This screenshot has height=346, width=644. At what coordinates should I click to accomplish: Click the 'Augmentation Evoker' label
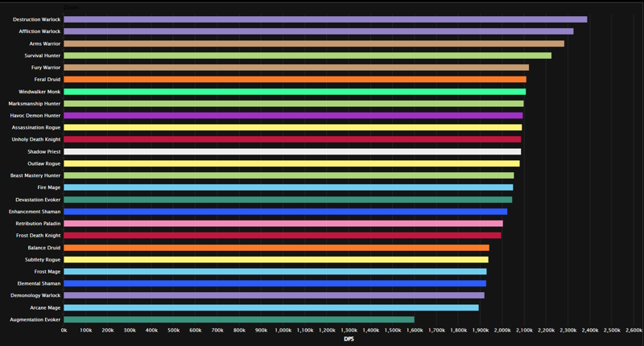tap(35, 319)
